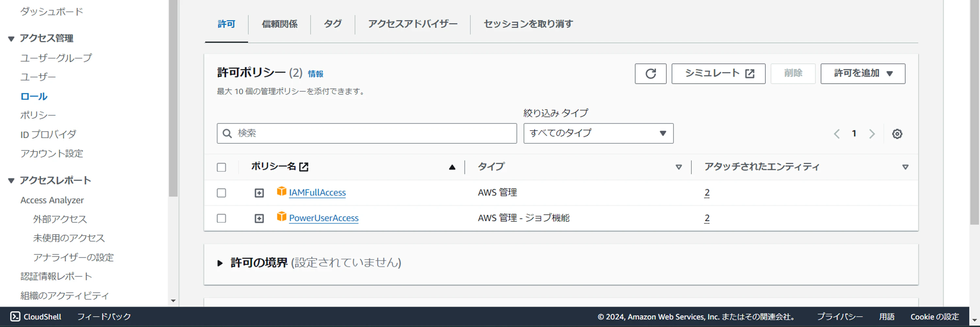Viewport: 980px width, 327px height.
Task: Click the orange box icon beside IAMFullAccess
Action: tap(281, 191)
